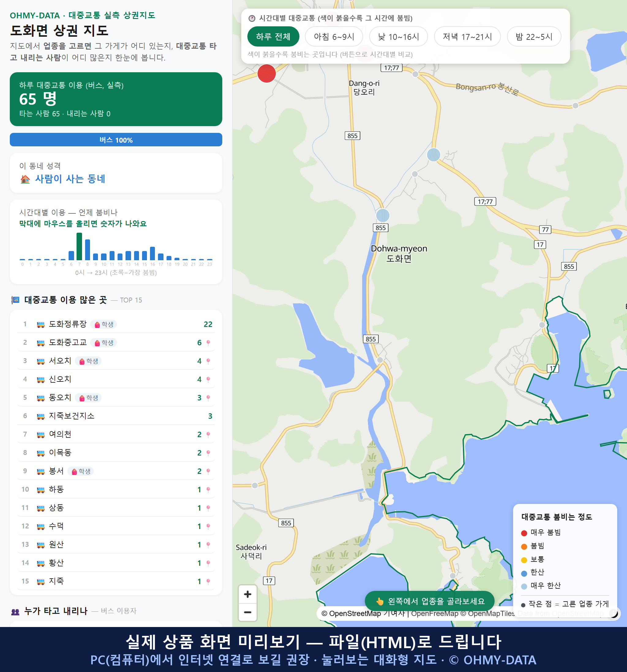Screen dimensions: 627x672
Task: Click the green 하루 대중교통 이용 65 명 card
Action: tap(116, 99)
